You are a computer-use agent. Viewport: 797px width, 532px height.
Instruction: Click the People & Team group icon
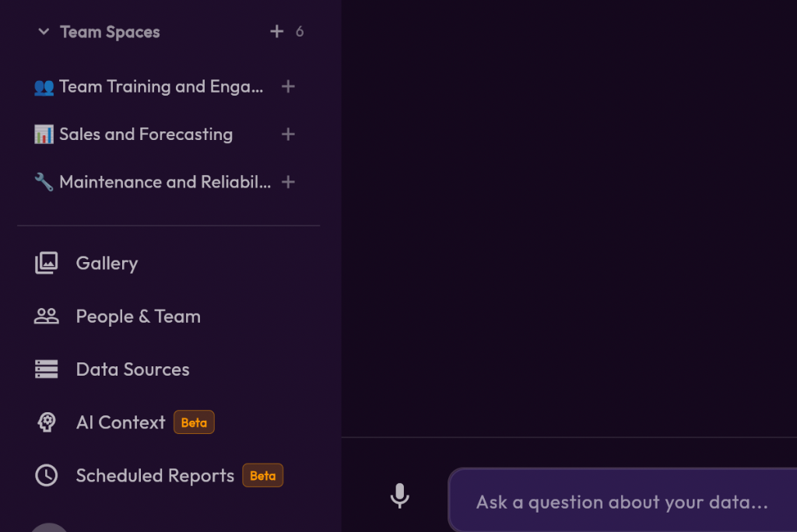[x=47, y=317]
